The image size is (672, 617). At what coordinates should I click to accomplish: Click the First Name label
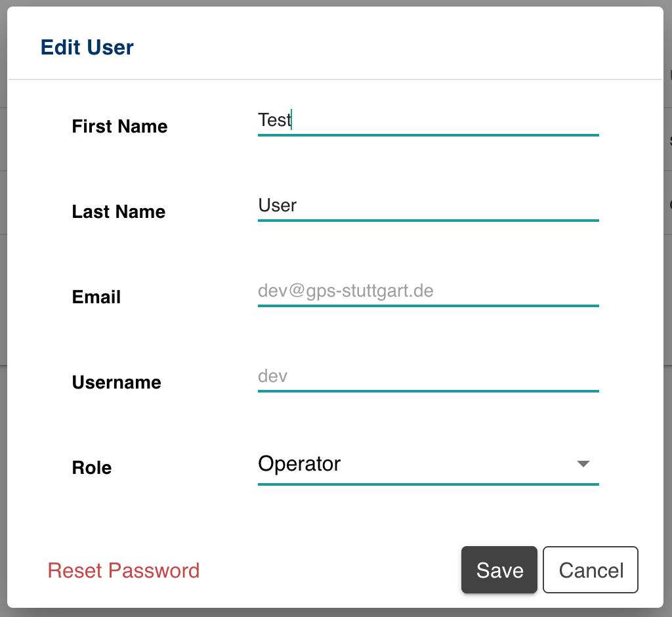click(119, 127)
